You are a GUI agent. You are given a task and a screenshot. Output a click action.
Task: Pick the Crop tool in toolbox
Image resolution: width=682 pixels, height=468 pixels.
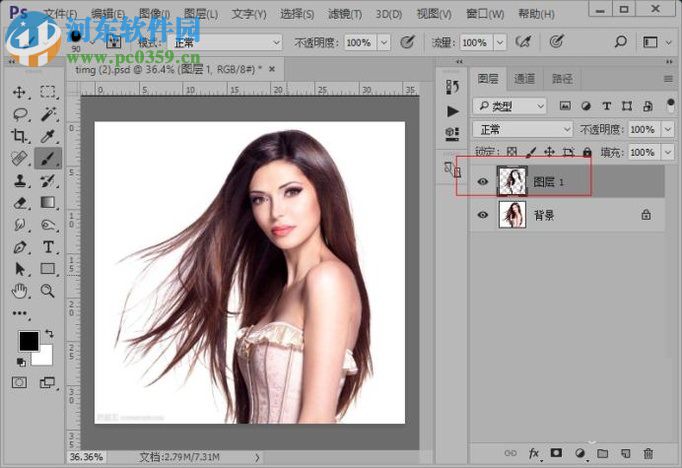[x=19, y=136]
